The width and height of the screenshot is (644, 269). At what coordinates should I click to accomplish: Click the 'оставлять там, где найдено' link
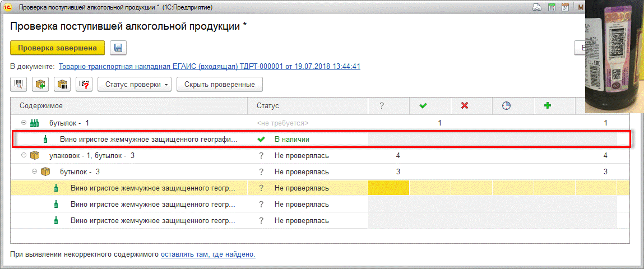[208, 254]
